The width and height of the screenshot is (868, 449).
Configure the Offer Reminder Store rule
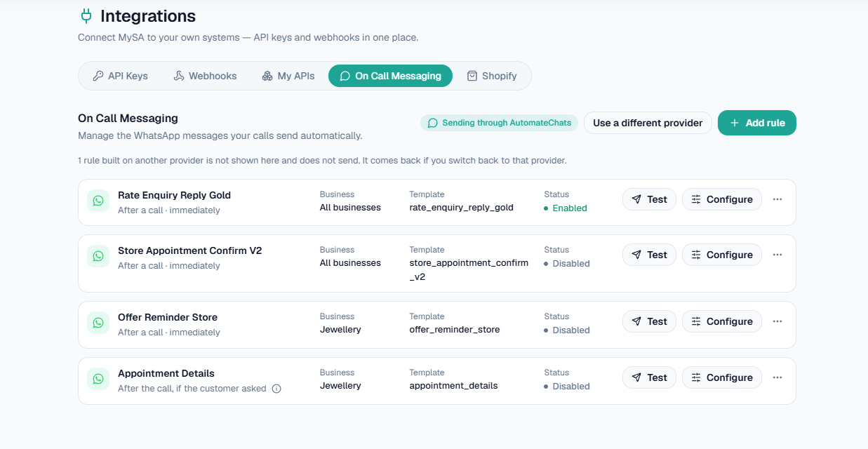pos(722,321)
